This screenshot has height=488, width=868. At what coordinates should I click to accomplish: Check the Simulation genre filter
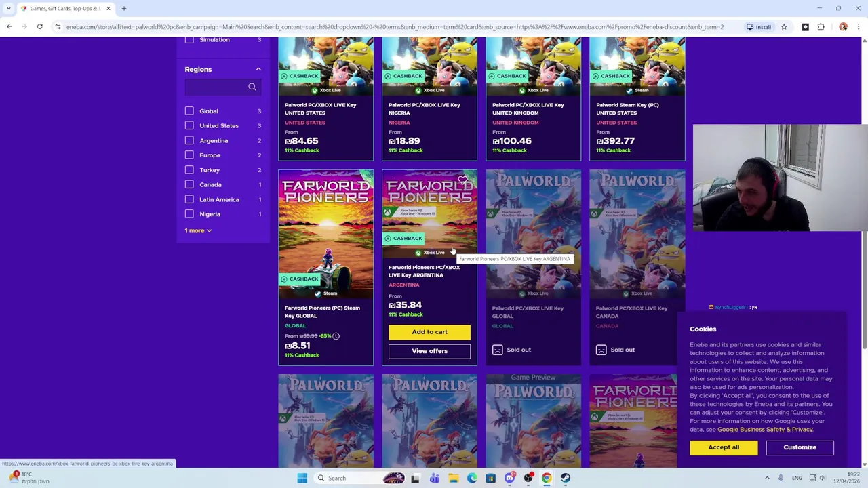tap(189, 39)
